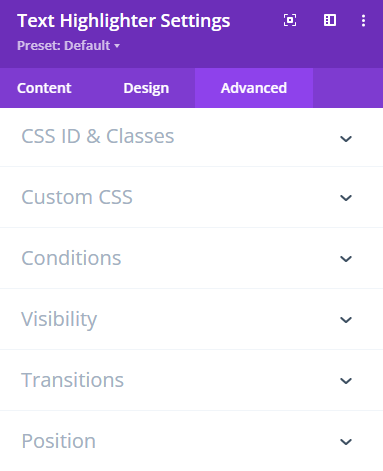
Task: Expand the Transitions chevron arrow
Action: pyautogui.click(x=346, y=381)
